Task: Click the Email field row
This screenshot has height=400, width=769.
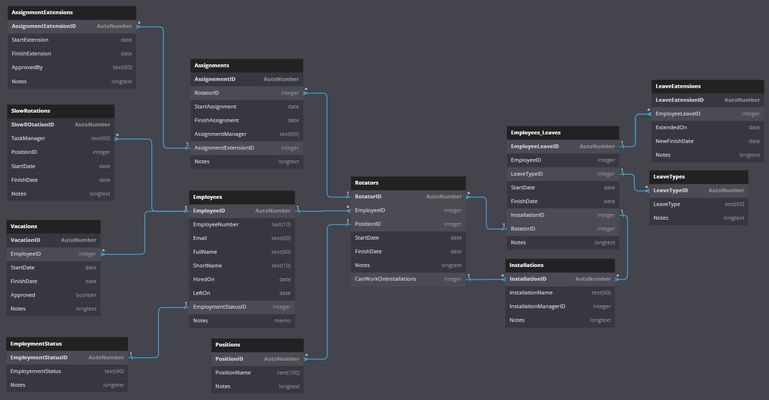Action: pos(242,238)
